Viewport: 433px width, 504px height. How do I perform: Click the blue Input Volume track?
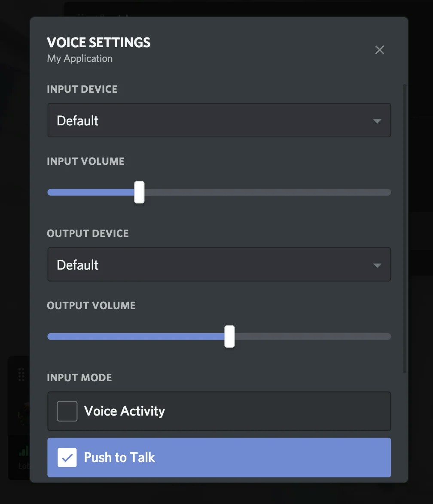(90, 192)
